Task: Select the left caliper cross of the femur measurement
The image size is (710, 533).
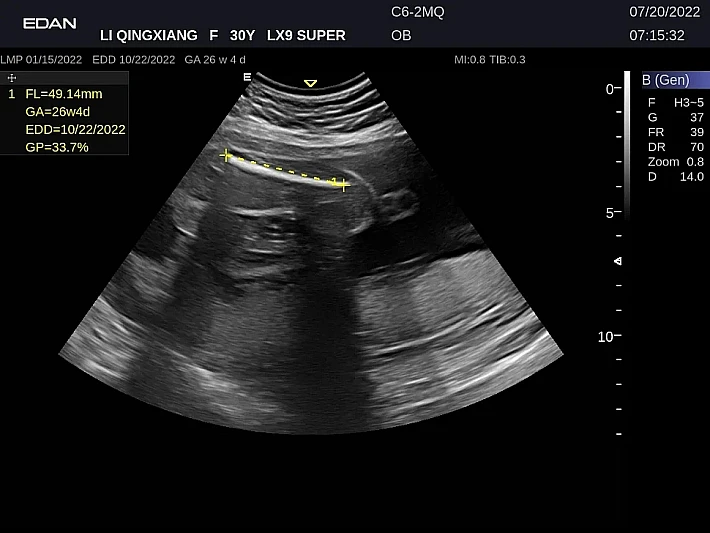Action: tap(226, 156)
